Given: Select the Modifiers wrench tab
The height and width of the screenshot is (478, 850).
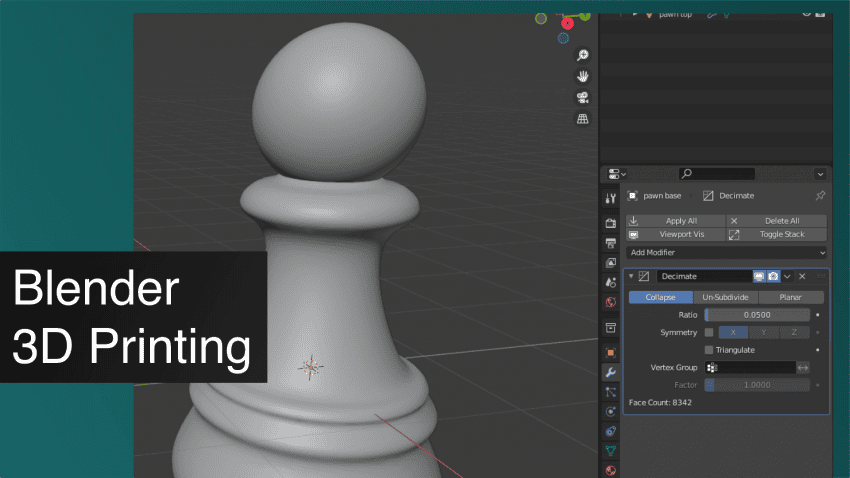Looking at the screenshot, I should (611, 372).
